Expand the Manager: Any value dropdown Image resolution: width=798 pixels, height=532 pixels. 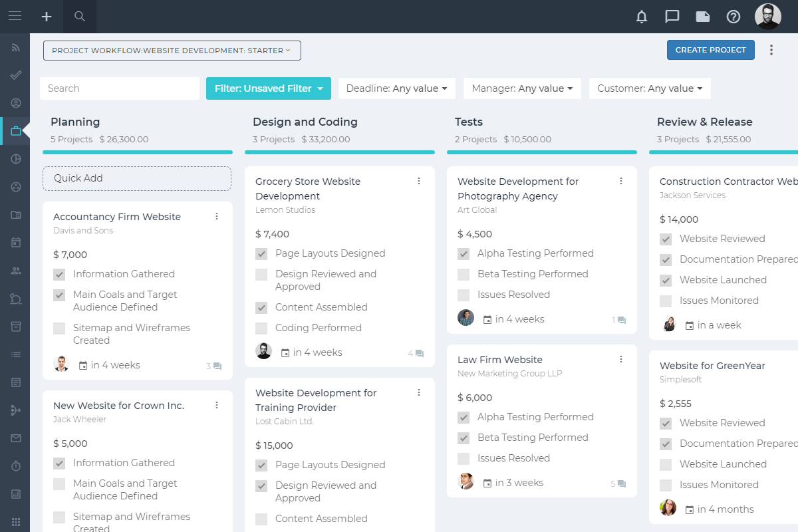pyautogui.click(x=522, y=88)
